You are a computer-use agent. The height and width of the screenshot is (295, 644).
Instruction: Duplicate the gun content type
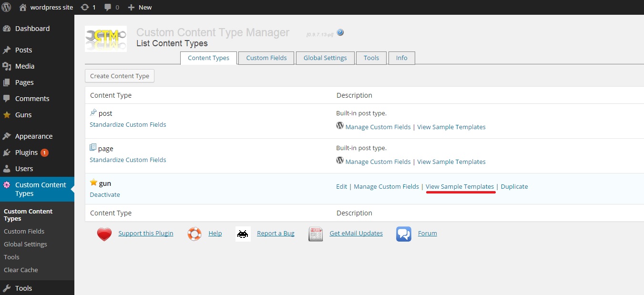tap(514, 187)
